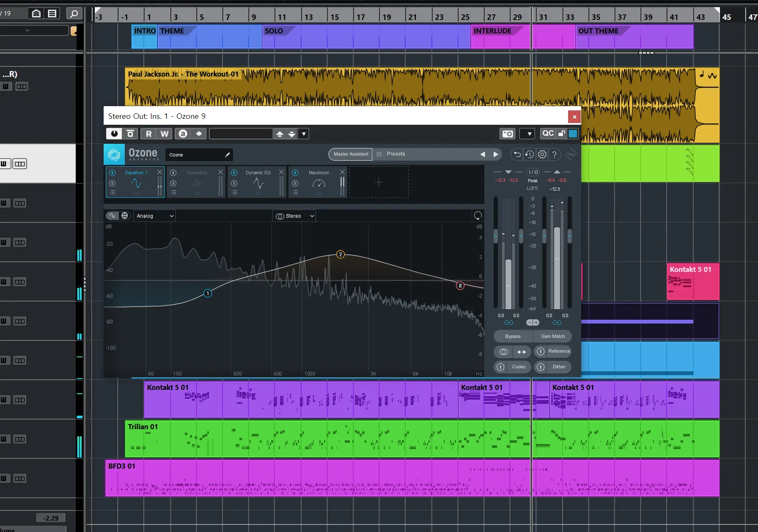Select the Dynamic EQ module
This screenshot has width=758, height=532.
coord(257,182)
